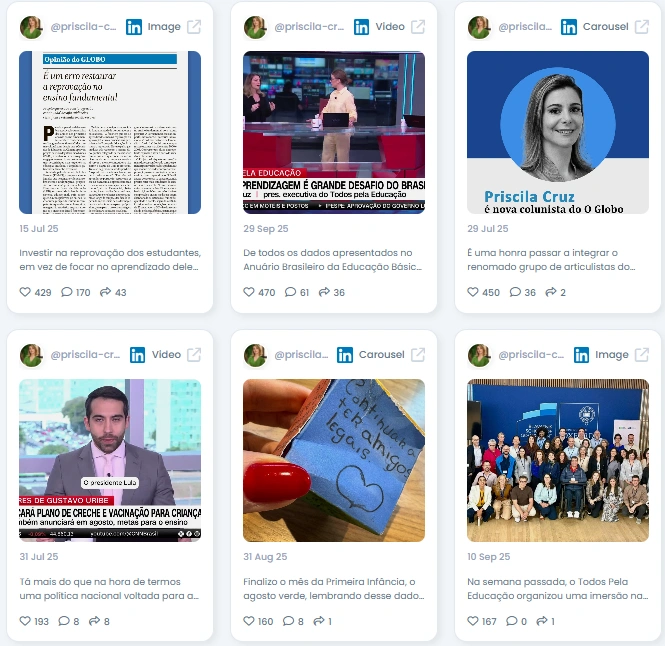Open the group photo thumbnail
The height and width of the screenshot is (646, 665).
pyautogui.click(x=558, y=460)
